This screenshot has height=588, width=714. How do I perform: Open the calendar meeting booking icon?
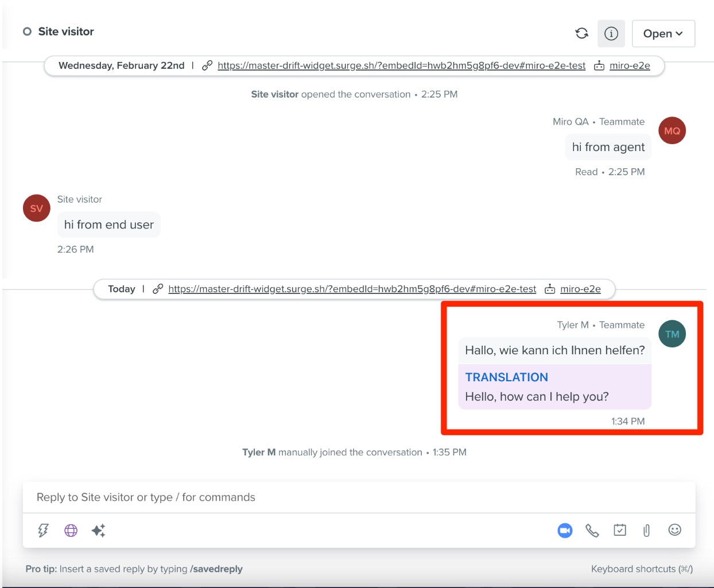(x=620, y=529)
